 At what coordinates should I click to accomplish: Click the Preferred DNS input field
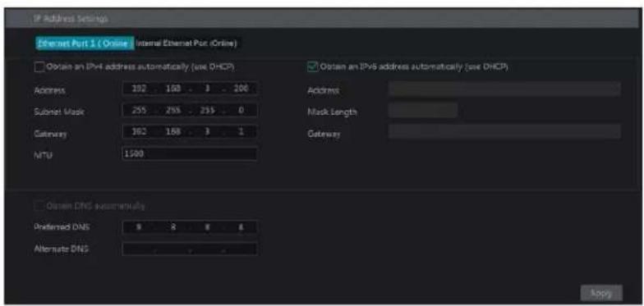click(190, 227)
